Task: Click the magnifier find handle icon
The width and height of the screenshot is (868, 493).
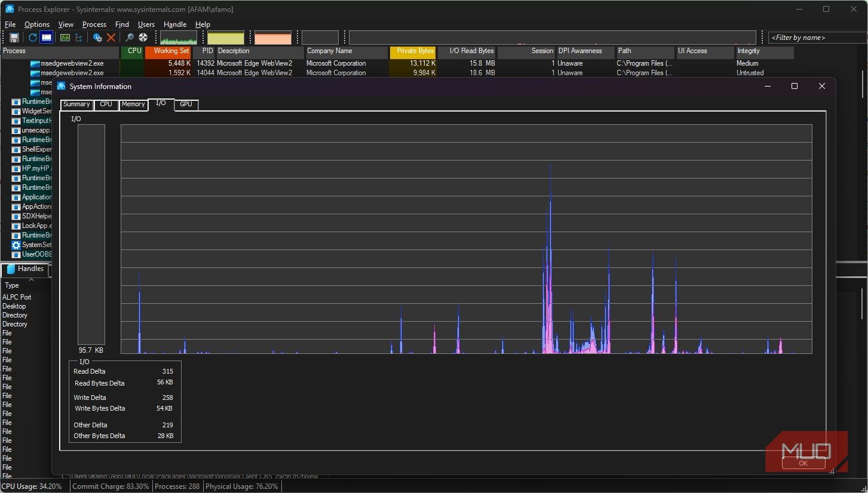Action: tap(130, 38)
